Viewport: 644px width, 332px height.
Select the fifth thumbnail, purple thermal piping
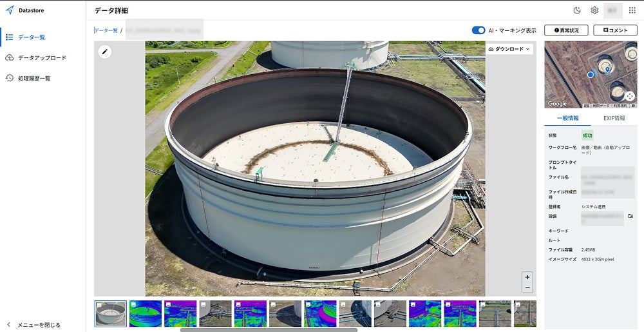250,313
